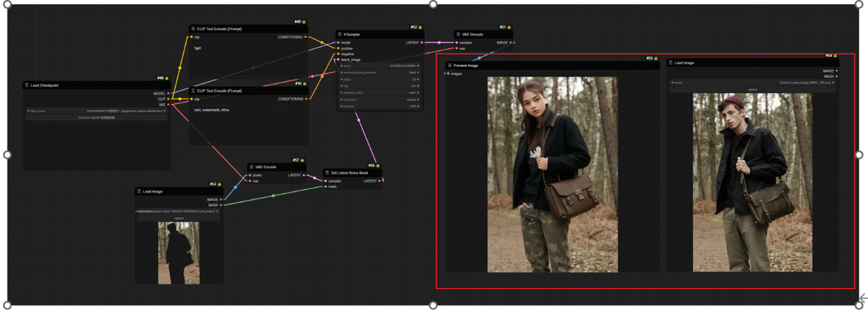Viewport: 868px width, 322px height.
Task: Click the KSampler node menu icon
Action: tap(340, 34)
